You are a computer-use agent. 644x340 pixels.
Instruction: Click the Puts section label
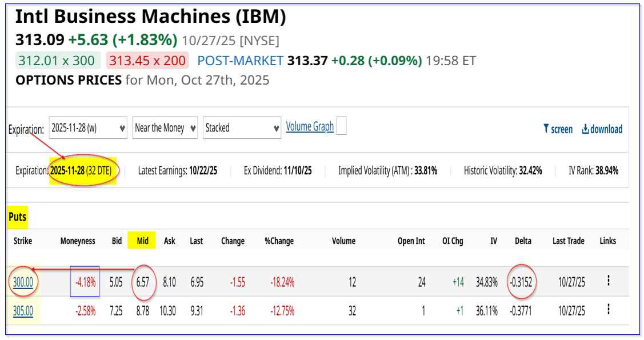point(17,217)
